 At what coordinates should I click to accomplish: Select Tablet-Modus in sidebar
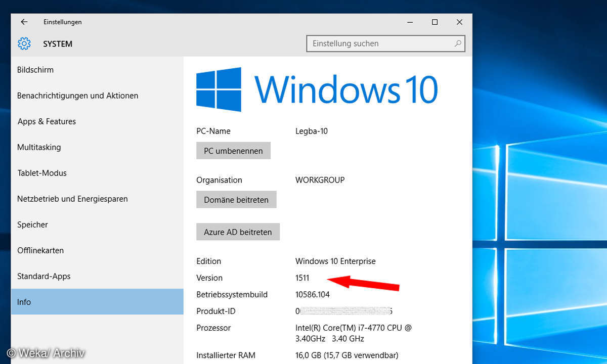pos(97,173)
